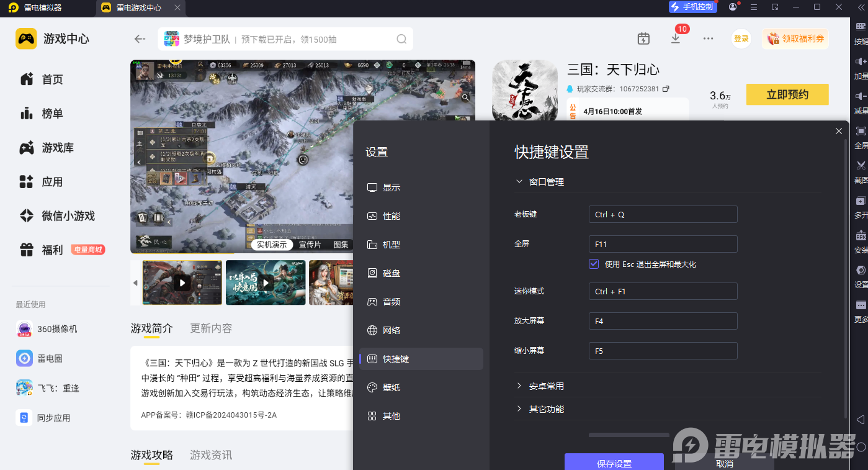
Task: Open 磁盘 settings category
Action: (421, 273)
